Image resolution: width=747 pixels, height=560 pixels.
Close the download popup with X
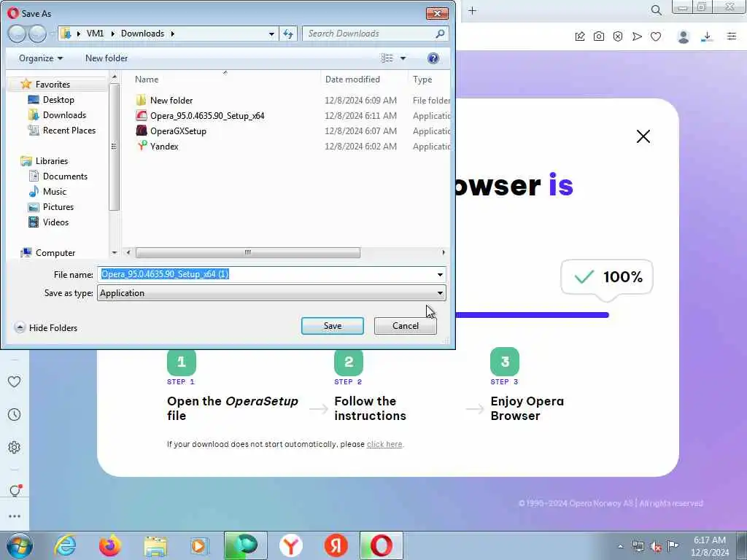tap(643, 136)
